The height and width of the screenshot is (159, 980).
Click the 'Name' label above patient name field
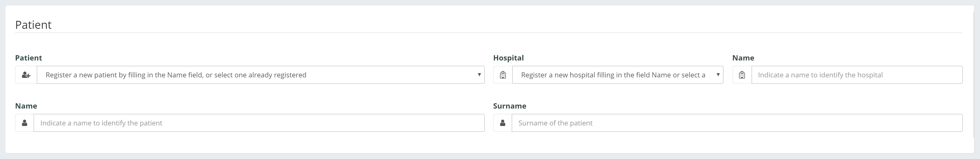[26, 106]
